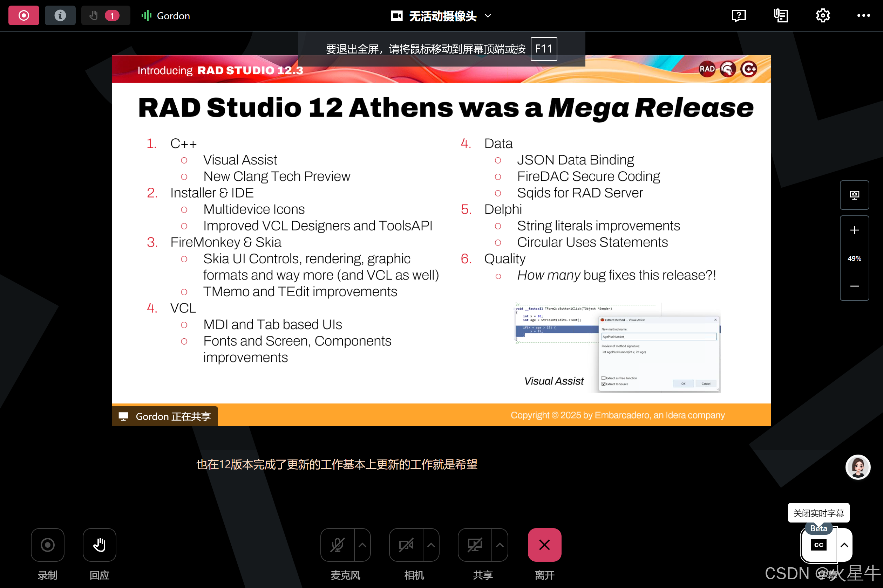Open the three-dot more options menu
The width and height of the screenshot is (883, 588).
(863, 15)
